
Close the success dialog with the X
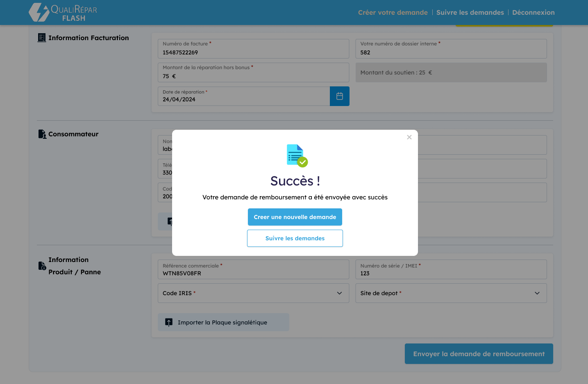click(x=409, y=137)
